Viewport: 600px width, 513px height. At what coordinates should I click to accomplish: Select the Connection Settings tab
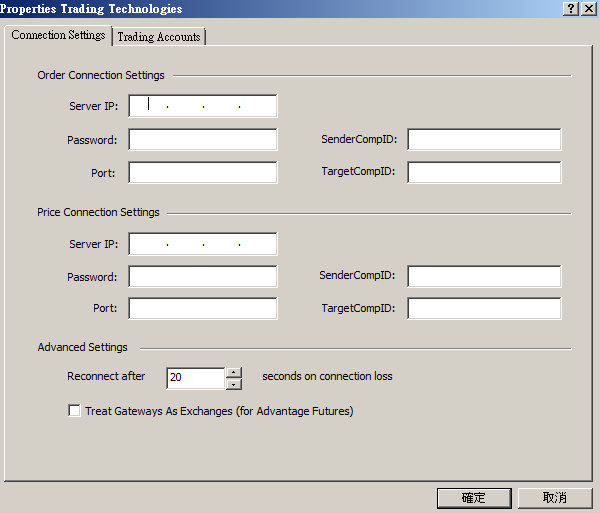58,35
